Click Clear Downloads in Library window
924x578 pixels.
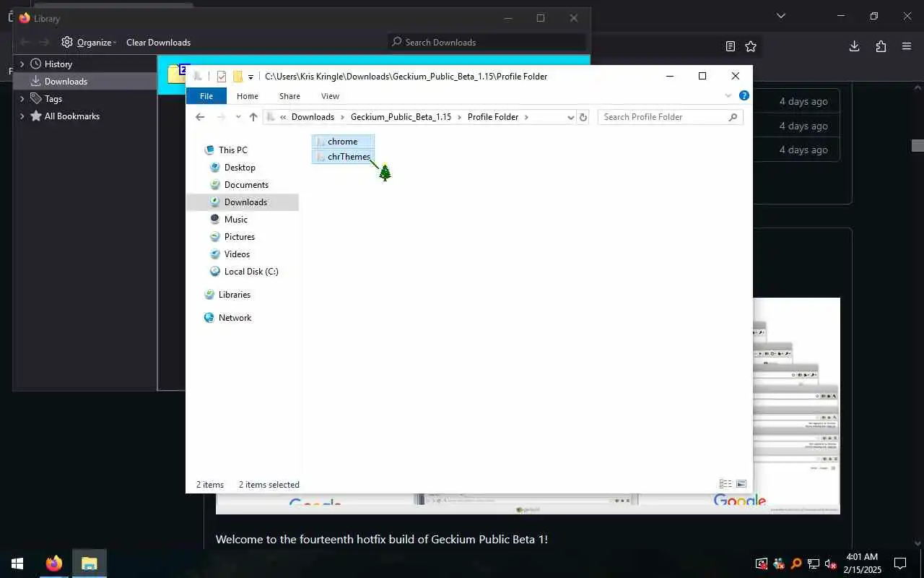(x=158, y=42)
